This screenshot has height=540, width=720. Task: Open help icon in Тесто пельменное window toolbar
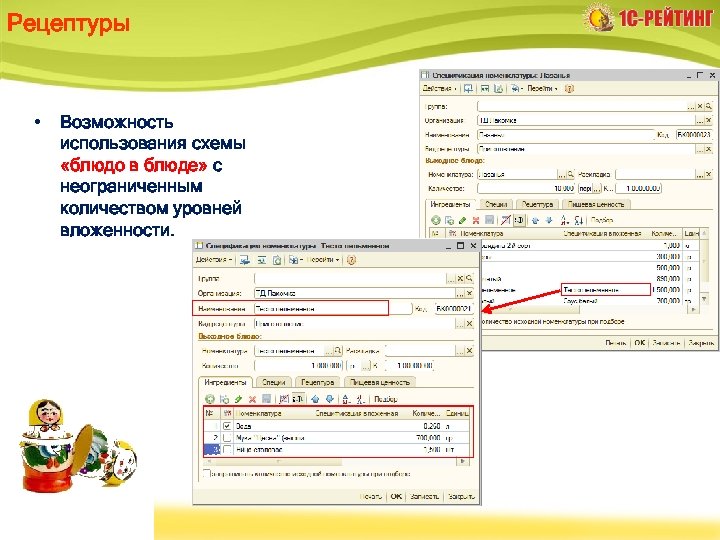[351, 260]
